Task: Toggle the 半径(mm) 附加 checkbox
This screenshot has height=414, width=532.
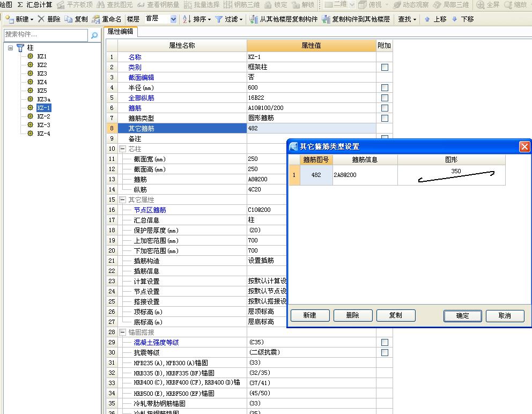Action: click(385, 87)
